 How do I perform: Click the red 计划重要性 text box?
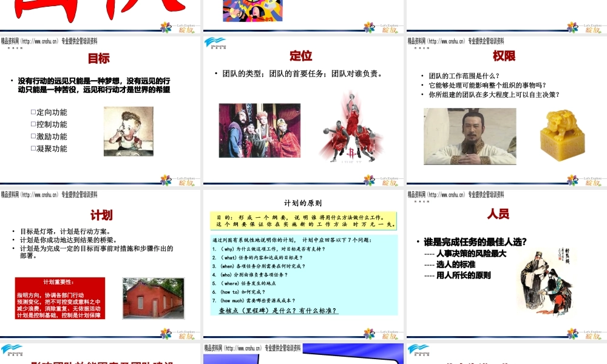(x=60, y=298)
